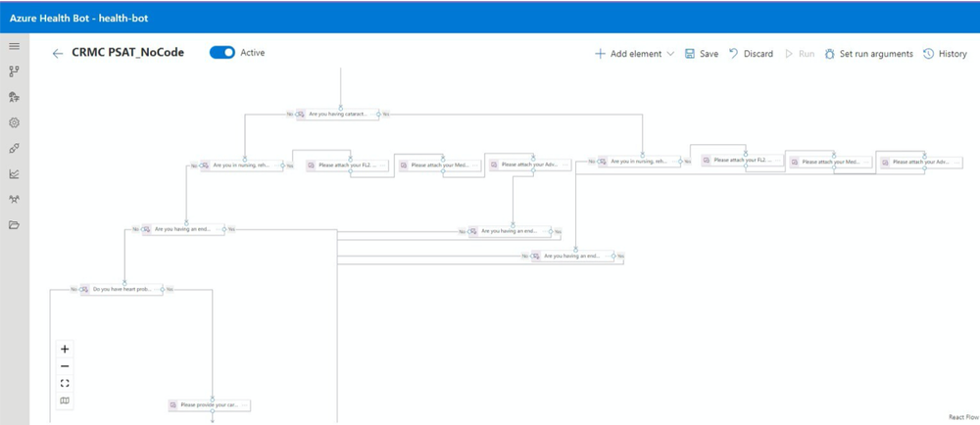The image size is (980, 425).
Task: Open the Scenarios branch icon in sidebar
Action: [x=14, y=71]
